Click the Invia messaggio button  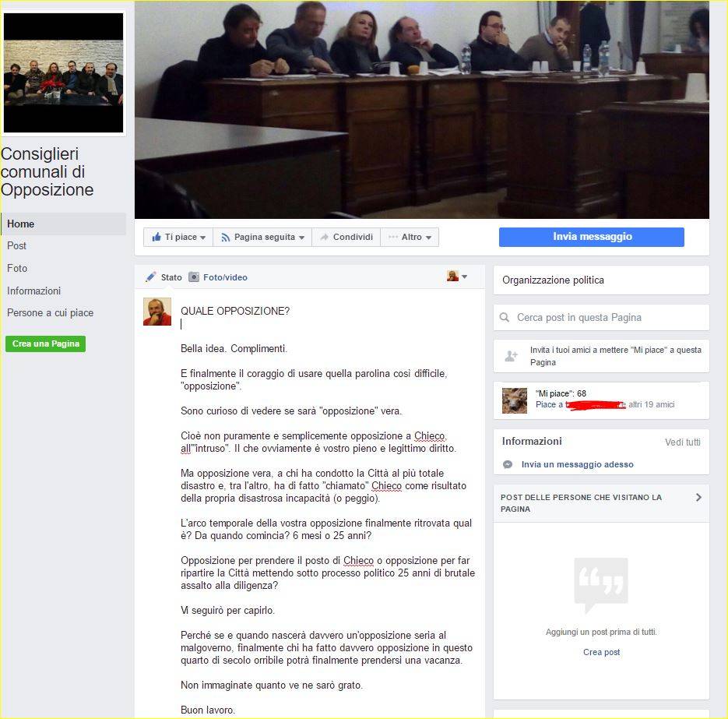pyautogui.click(x=592, y=236)
